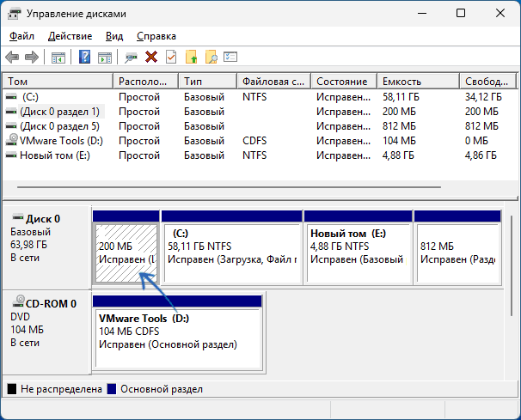The width and height of the screenshot is (521, 420).
Task: Click the checklist settings toolbar icon
Action: [x=230, y=57]
